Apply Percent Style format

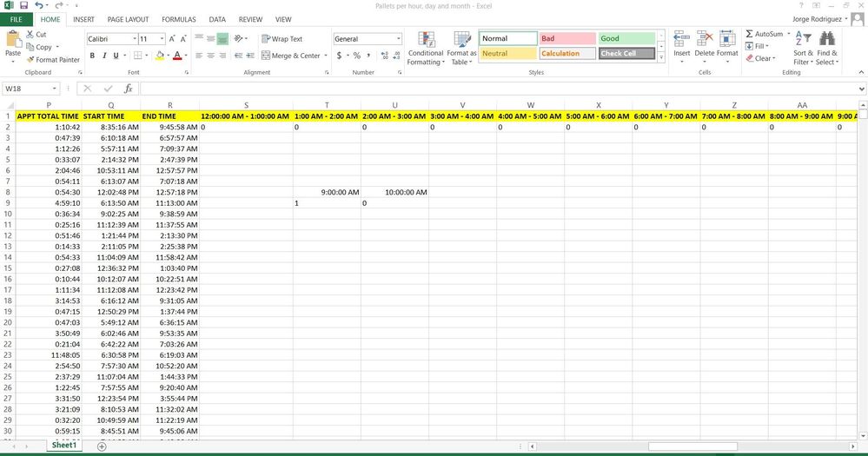click(356, 56)
